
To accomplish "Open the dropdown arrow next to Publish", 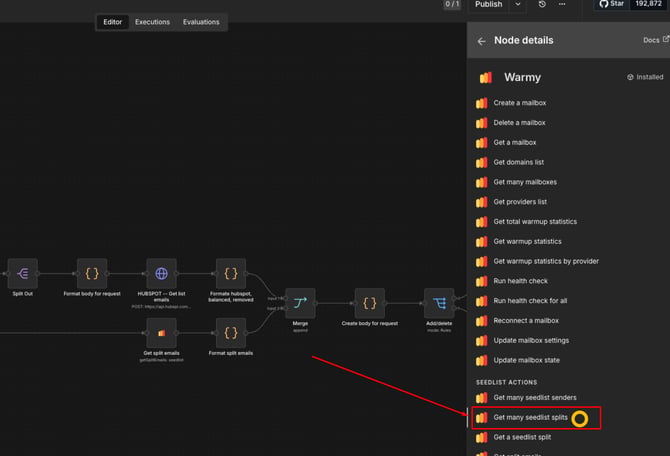I will pyautogui.click(x=517, y=4).
